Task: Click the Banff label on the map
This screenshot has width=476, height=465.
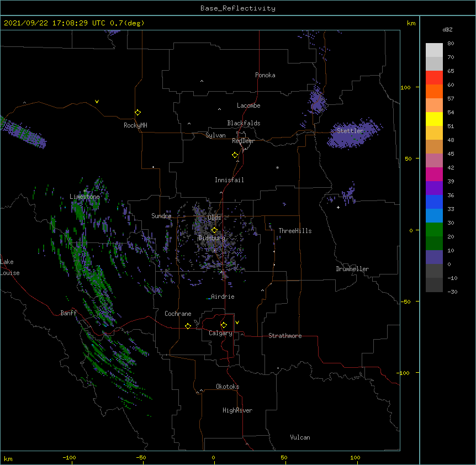Action: (68, 313)
